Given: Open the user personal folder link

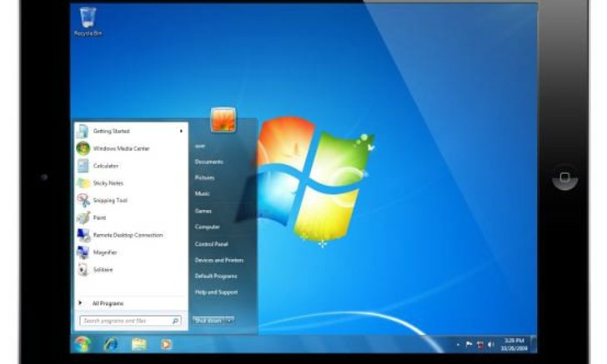Looking at the screenshot, I should point(200,146).
